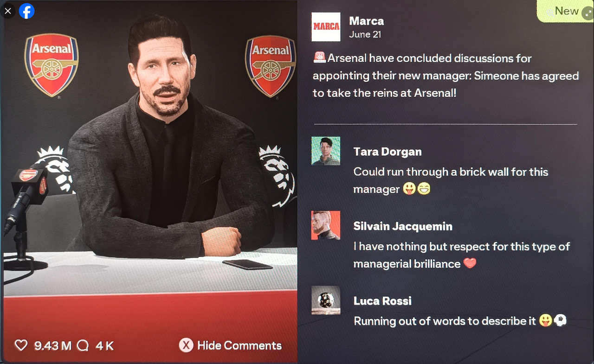This screenshot has width=594, height=364.
Task: Click the Arsenal manager announcement post text
Action: click(x=445, y=76)
